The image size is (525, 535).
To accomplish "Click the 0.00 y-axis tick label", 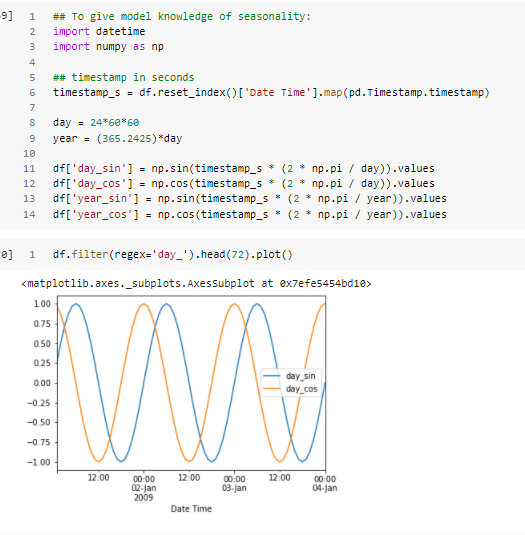I will pyautogui.click(x=42, y=383).
